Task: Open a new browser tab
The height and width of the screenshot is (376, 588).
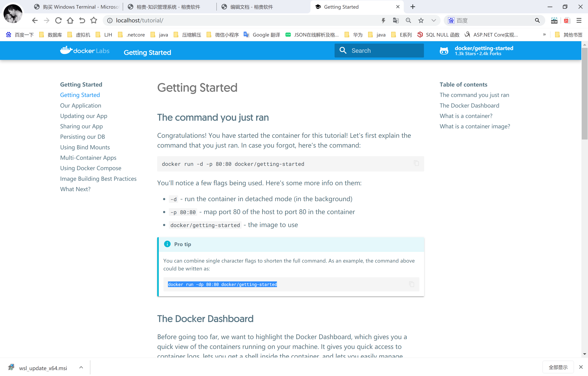Action: point(413,7)
